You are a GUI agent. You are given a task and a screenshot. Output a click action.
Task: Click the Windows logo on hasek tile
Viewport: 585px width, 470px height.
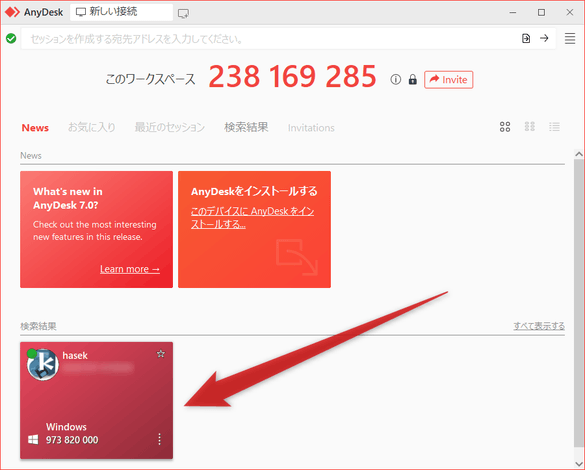(x=33, y=439)
